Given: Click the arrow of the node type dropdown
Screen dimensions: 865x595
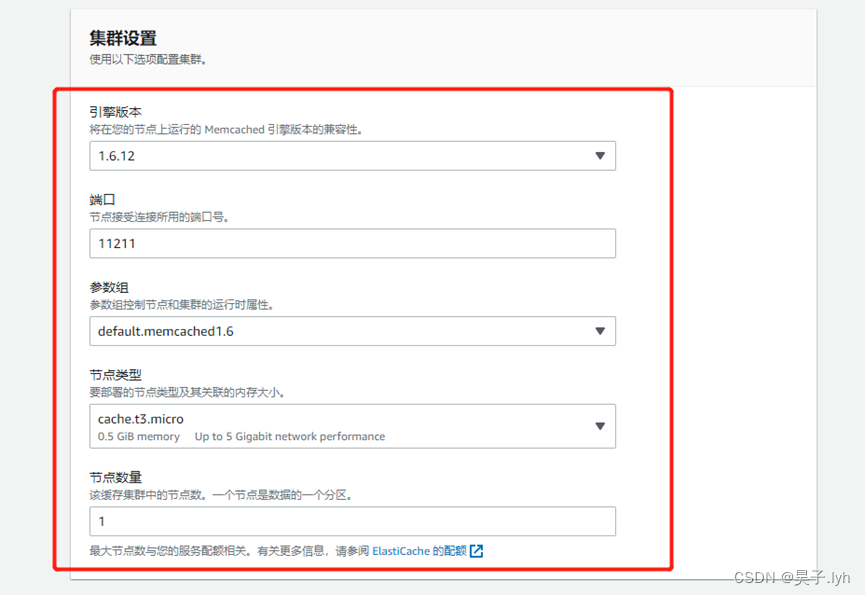Looking at the screenshot, I should pyautogui.click(x=600, y=426).
